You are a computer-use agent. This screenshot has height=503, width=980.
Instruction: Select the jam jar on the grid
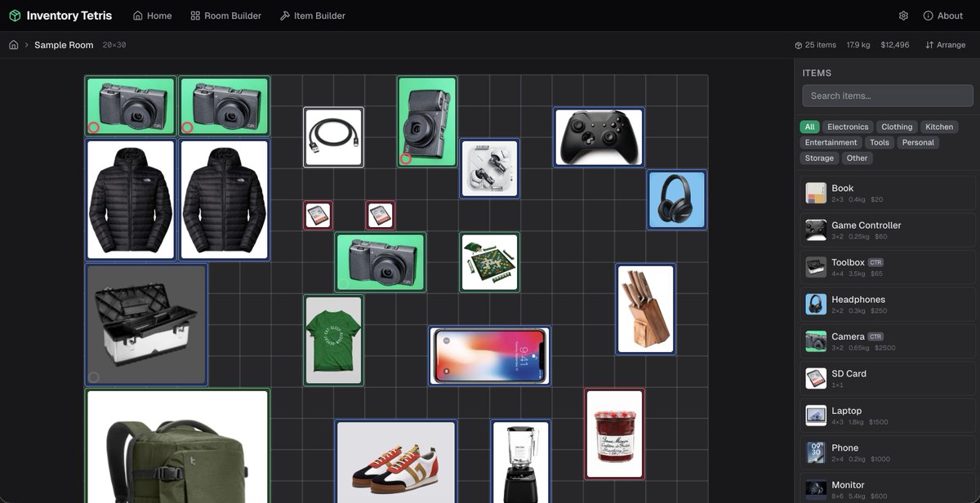614,434
